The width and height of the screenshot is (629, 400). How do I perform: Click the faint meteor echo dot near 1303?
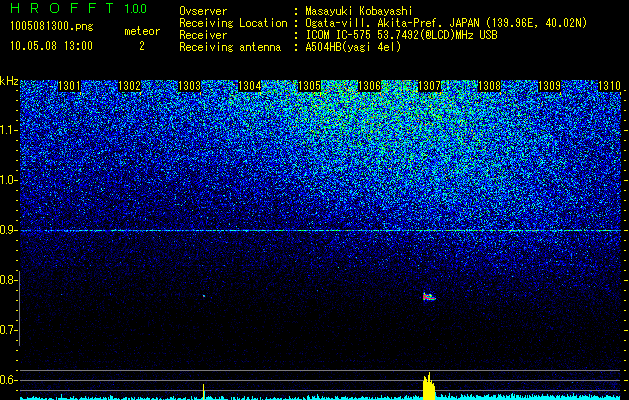[204, 296]
